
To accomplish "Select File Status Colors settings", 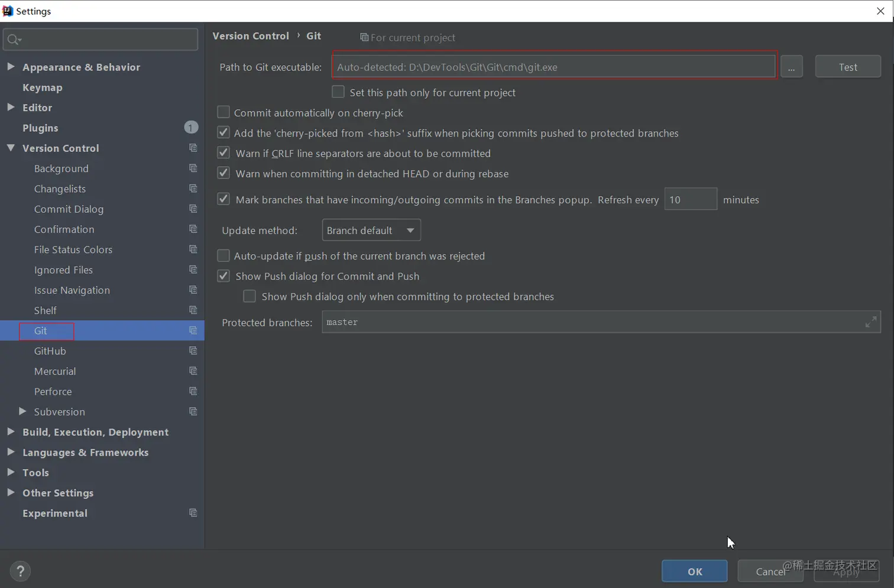I will [x=73, y=249].
